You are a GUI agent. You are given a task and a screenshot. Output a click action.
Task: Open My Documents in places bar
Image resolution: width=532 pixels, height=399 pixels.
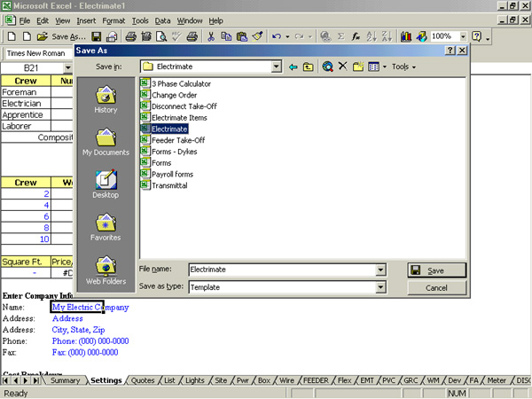106,142
